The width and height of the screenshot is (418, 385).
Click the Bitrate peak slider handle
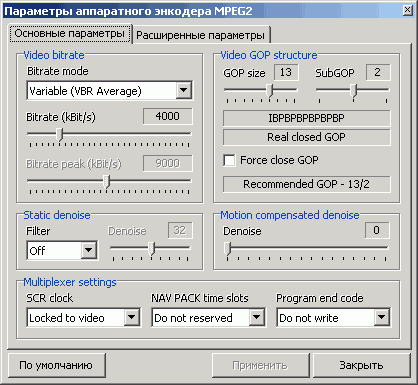(106, 182)
